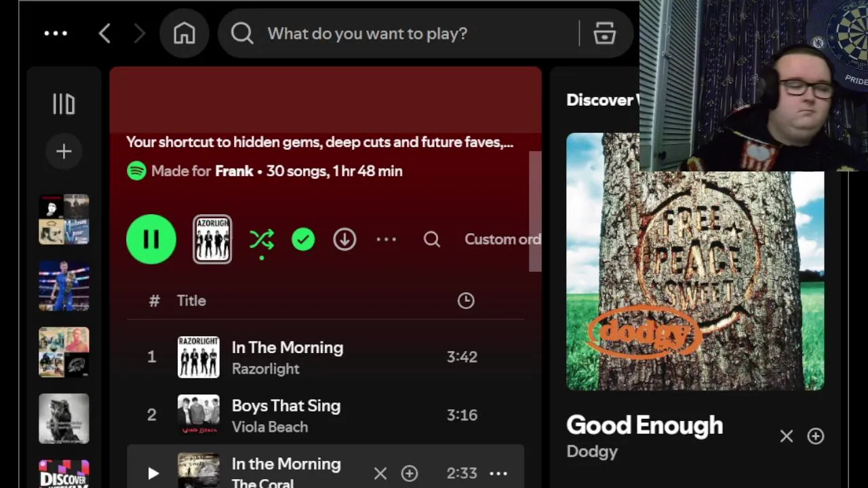Open playlist more options three dots

[x=387, y=239]
